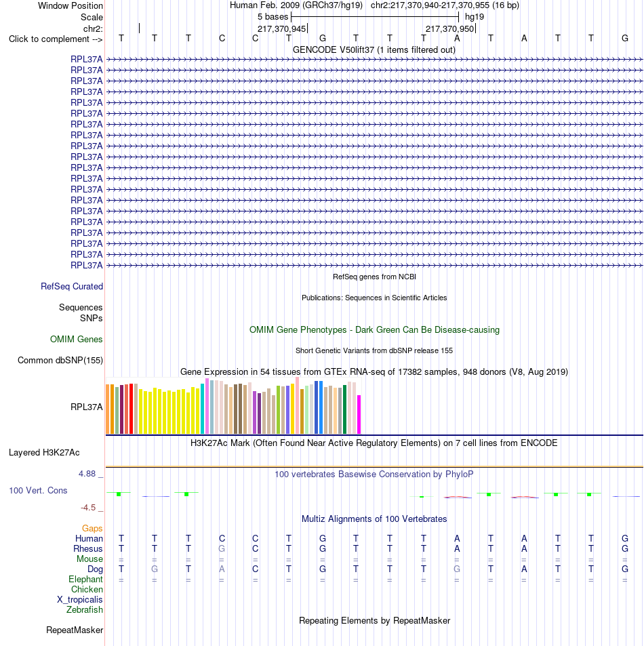This screenshot has height=646, width=644.
Task: Click 'Human Feb. 2009 (GRCh37/hg19)' text
Action: (296, 5)
